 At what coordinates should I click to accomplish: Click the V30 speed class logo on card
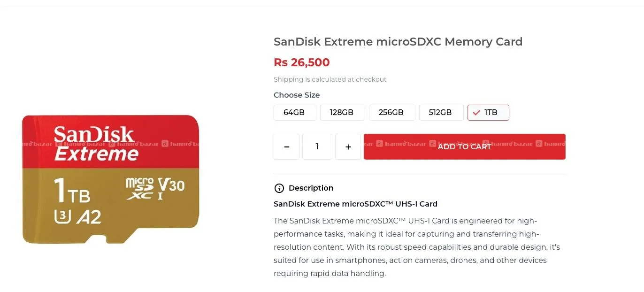point(171,185)
